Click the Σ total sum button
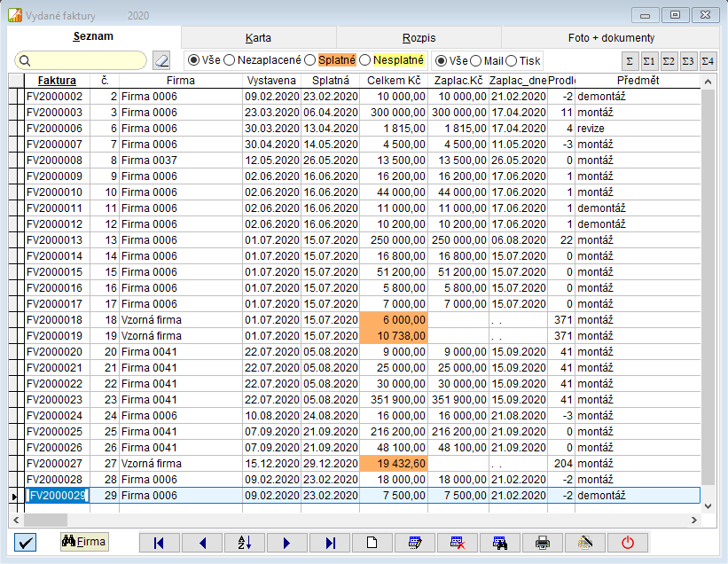728x564 pixels. click(x=630, y=61)
